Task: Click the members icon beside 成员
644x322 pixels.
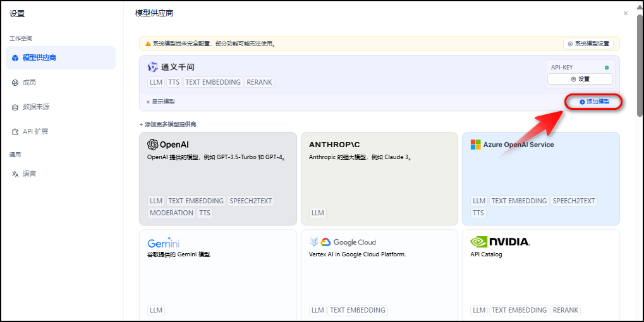Action: pos(15,83)
